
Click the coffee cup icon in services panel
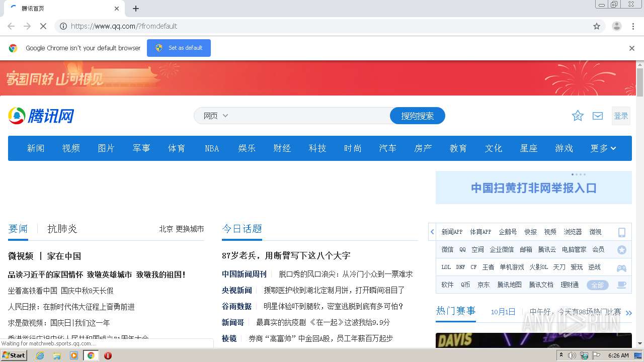click(x=622, y=285)
